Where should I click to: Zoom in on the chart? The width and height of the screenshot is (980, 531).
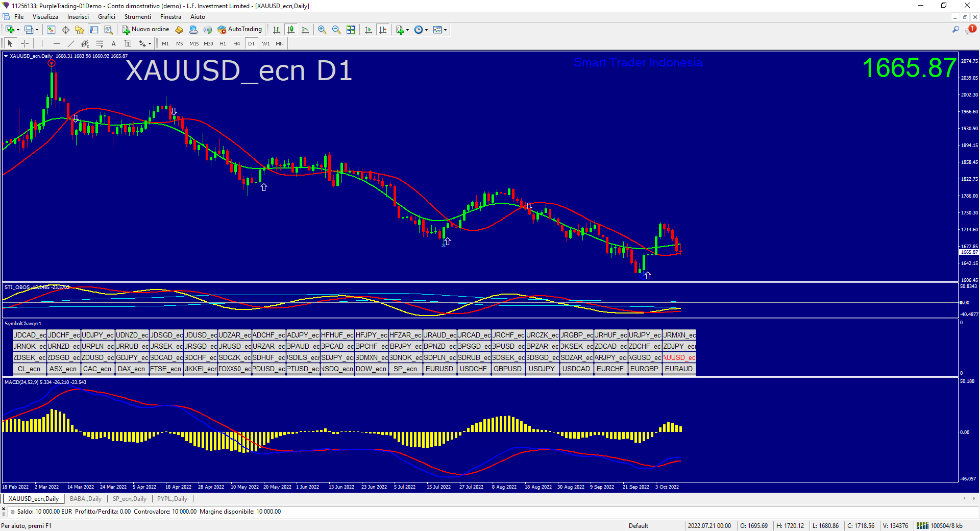[x=322, y=30]
